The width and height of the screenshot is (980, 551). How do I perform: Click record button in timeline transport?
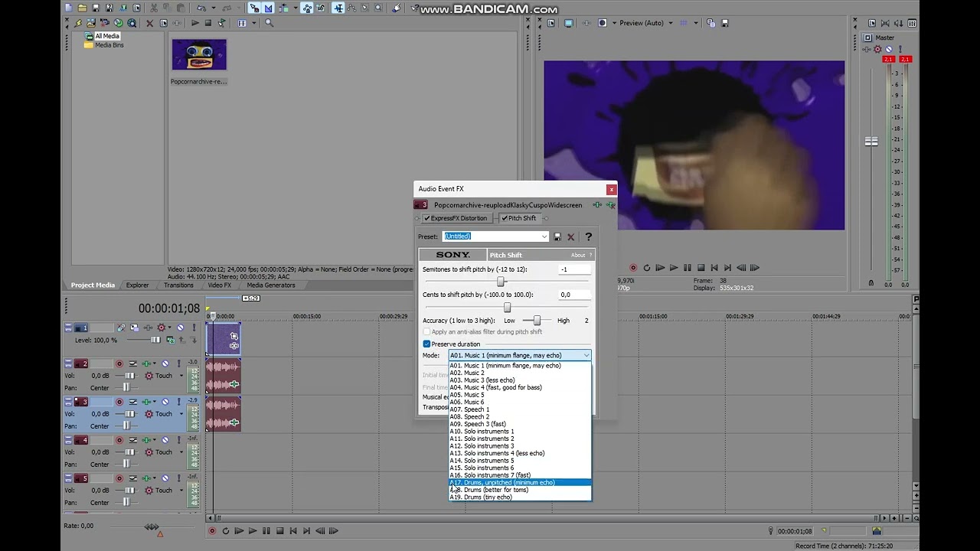pos(212,531)
